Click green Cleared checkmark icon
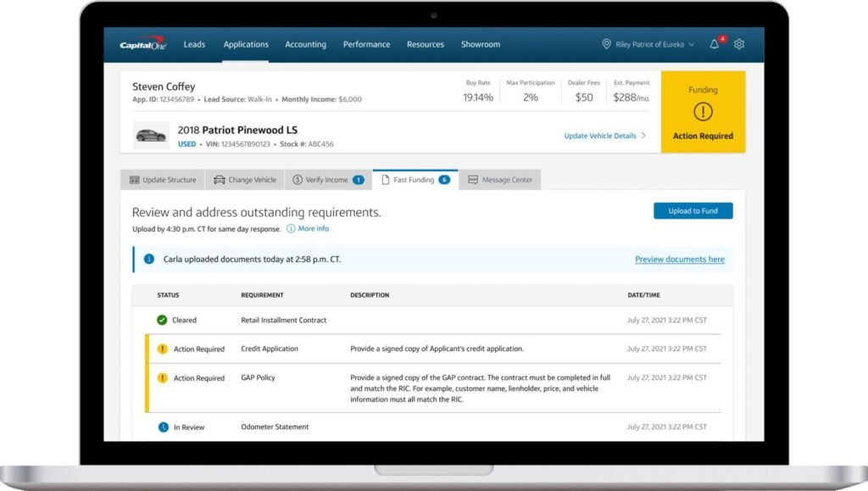868x491 pixels. (162, 320)
